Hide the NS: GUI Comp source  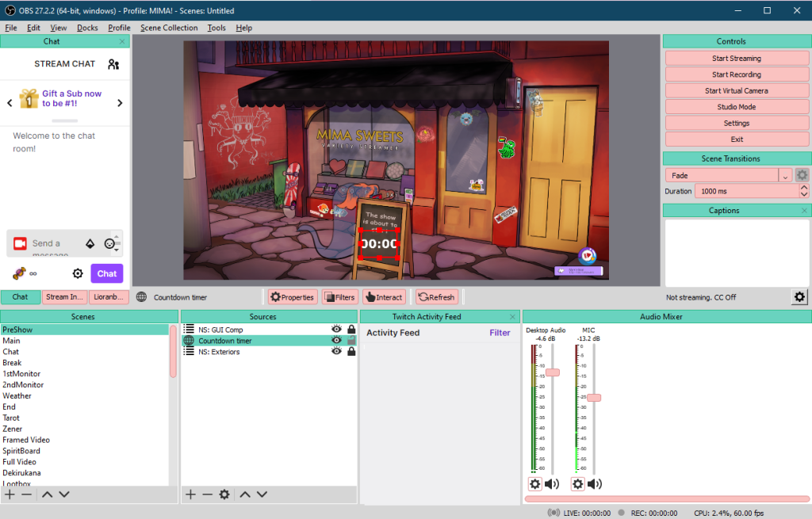click(x=337, y=329)
